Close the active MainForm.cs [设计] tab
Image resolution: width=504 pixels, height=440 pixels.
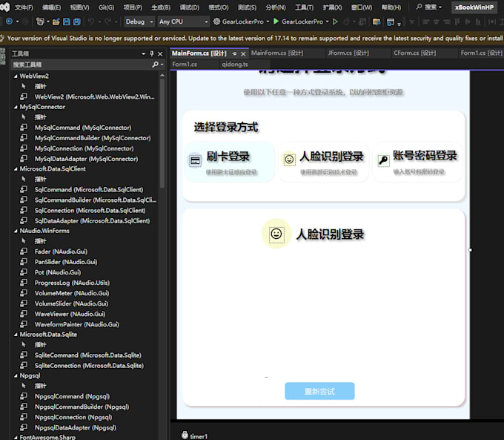point(243,53)
